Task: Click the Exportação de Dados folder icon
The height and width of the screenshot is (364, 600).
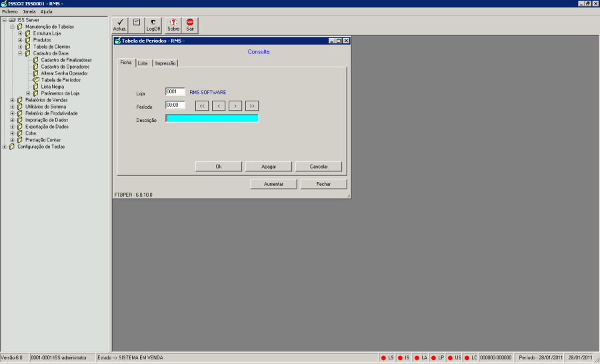Action: (20, 127)
